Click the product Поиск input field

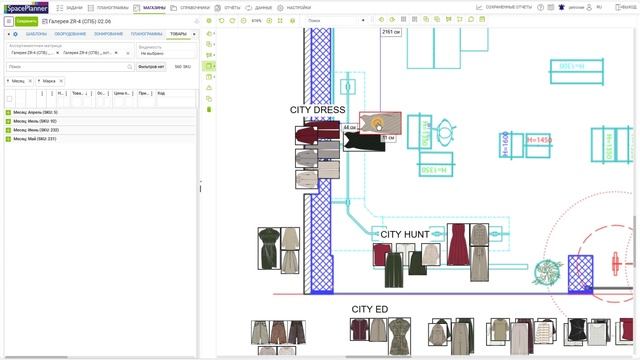point(69,67)
